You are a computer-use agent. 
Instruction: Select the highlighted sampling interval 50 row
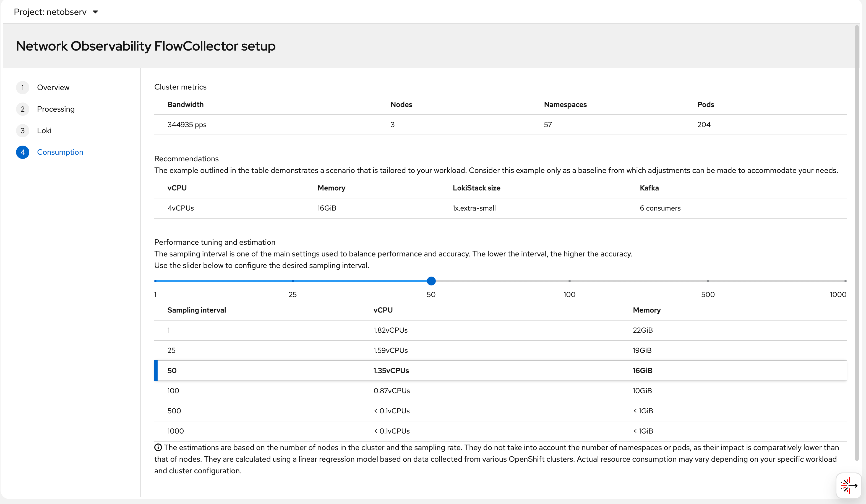500,371
